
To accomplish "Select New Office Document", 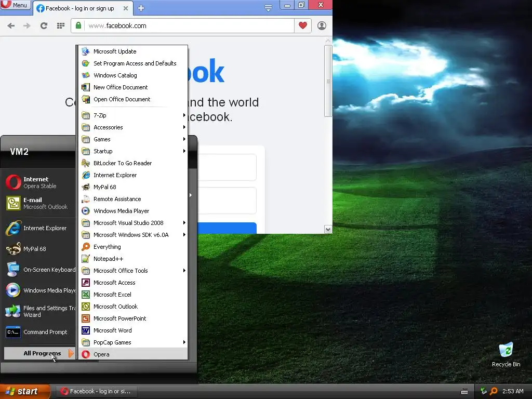I will (x=133, y=87).
